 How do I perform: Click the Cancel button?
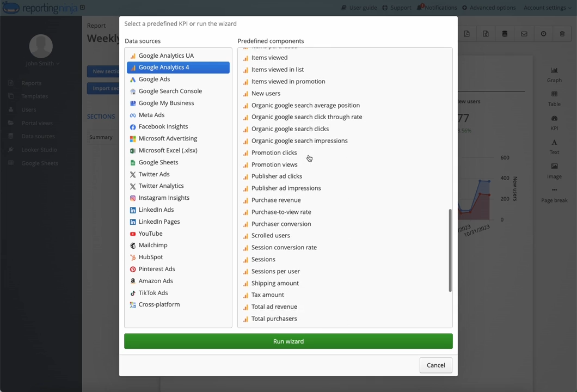[435, 365]
